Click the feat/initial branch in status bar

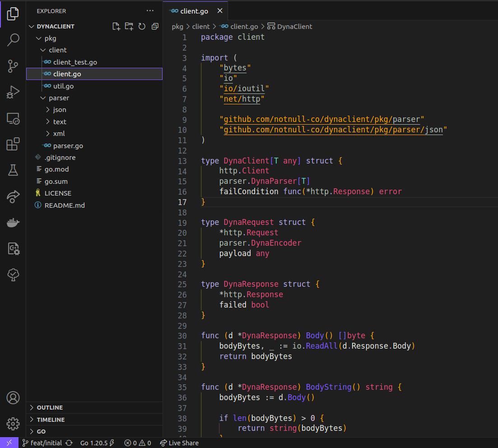click(46, 443)
